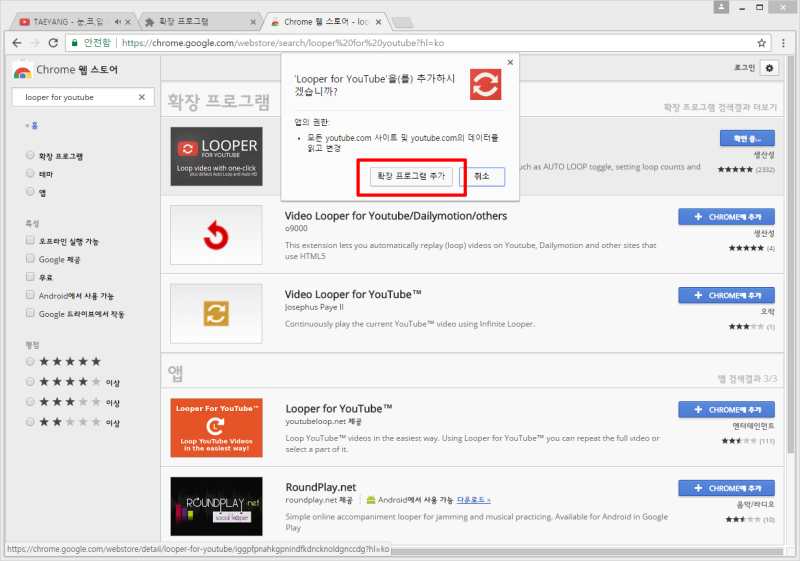Open the Chrome three-dot menu
Viewport: 800px width, 561px height.
[x=783, y=43]
